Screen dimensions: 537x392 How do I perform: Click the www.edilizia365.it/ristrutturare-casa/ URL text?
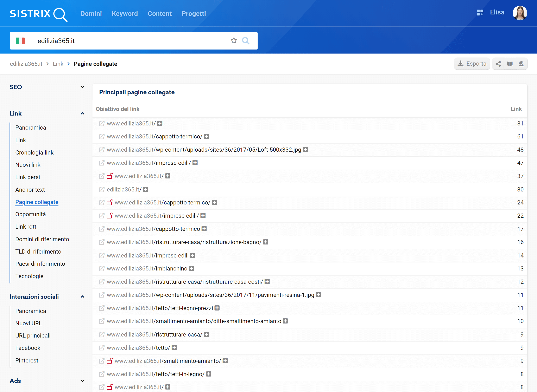[x=154, y=334]
